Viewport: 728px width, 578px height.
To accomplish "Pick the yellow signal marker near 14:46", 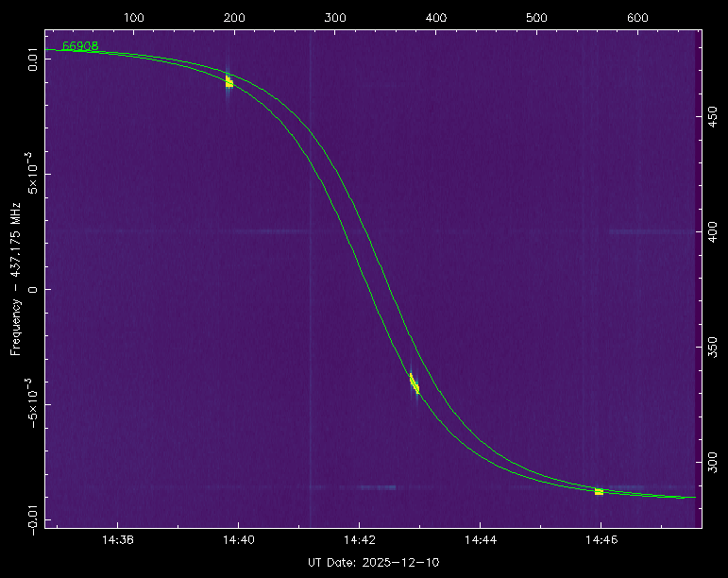I will pyautogui.click(x=599, y=491).
